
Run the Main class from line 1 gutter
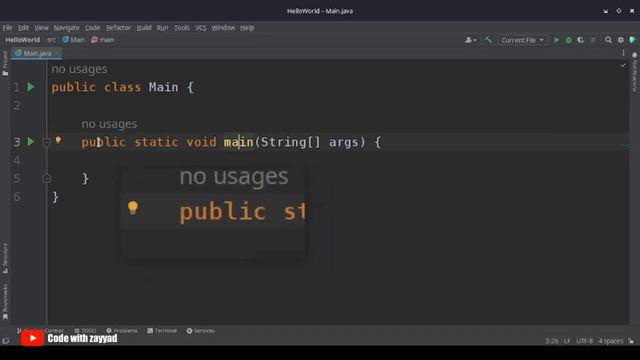click(31, 87)
